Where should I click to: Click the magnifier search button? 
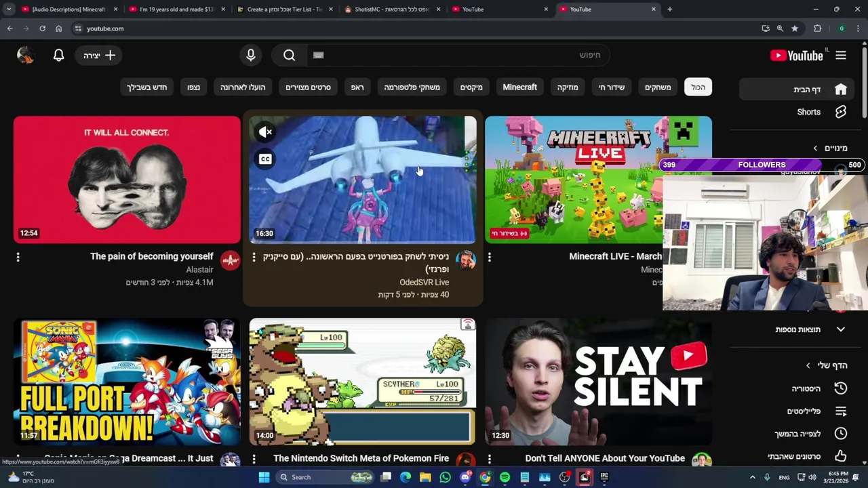coord(290,56)
